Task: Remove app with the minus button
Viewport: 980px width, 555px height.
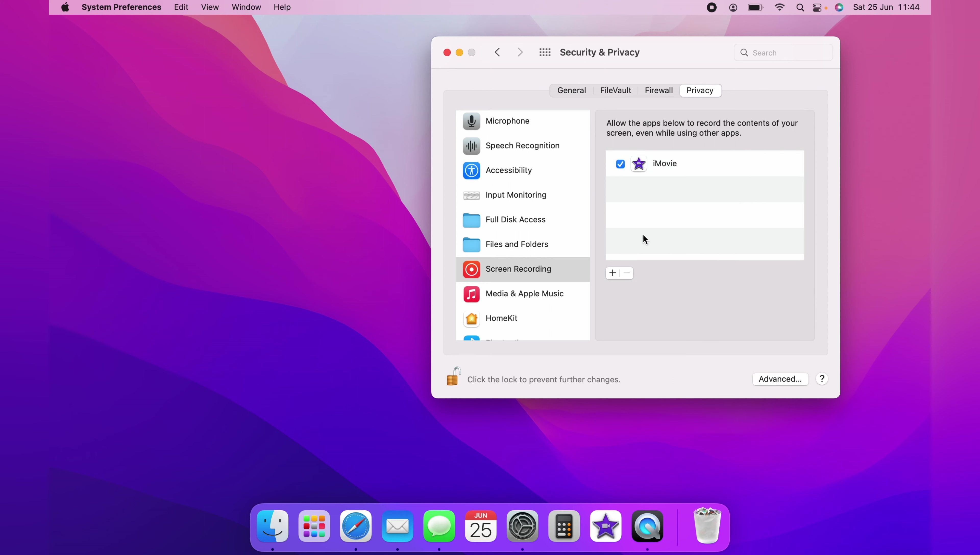Action: 627,273
